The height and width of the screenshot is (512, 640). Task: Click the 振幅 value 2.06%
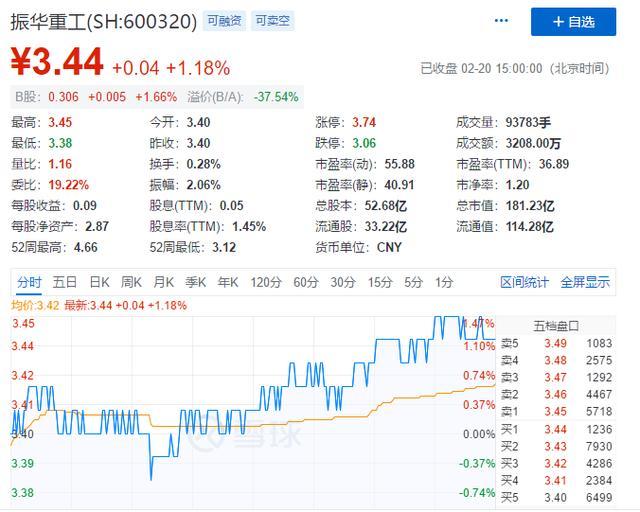204,185
